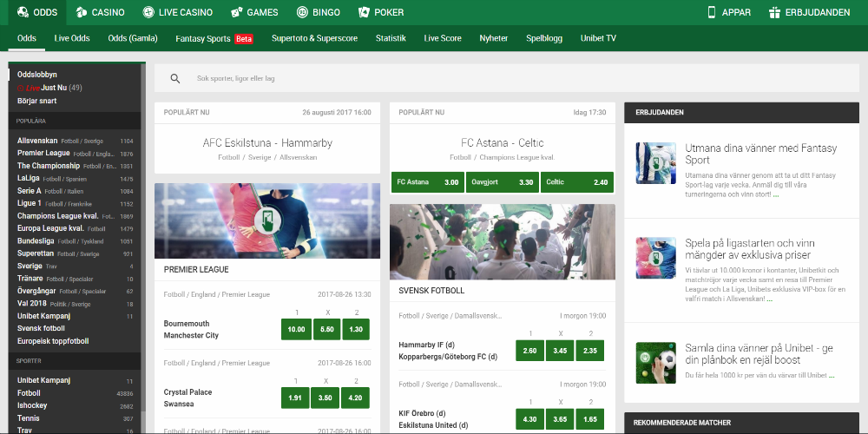Screen dimensions: 868x434
Task: Bet on Oavgjort at 3.30
Action: point(502,182)
